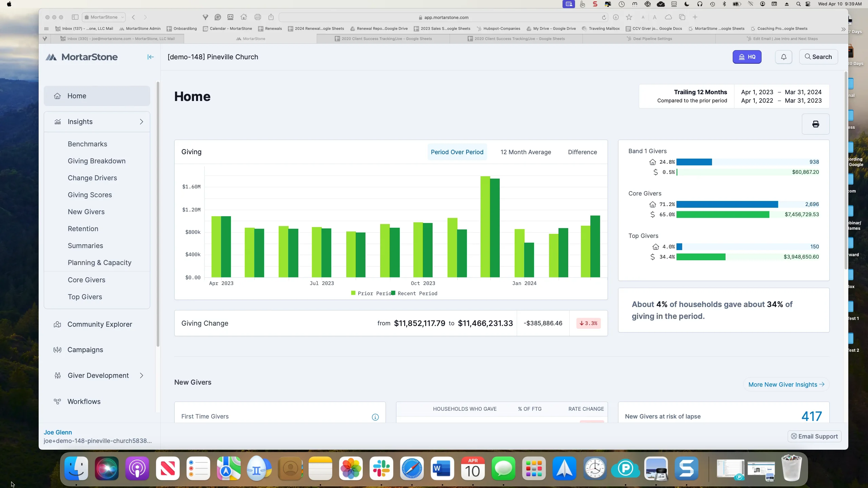Screen dimensions: 868x488
Task: Toggle Prior Period legend swatch
Action: pos(353,293)
